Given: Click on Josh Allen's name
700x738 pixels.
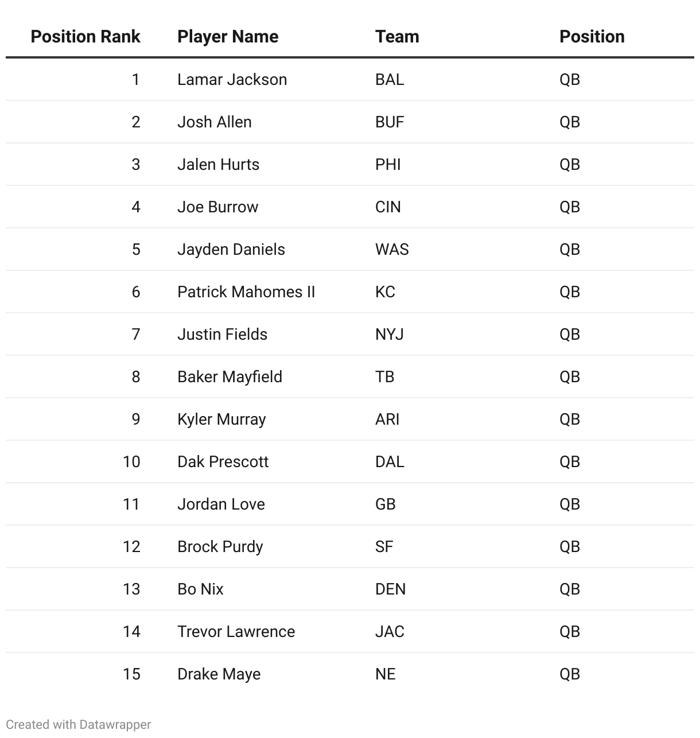Looking at the screenshot, I should [214, 122].
